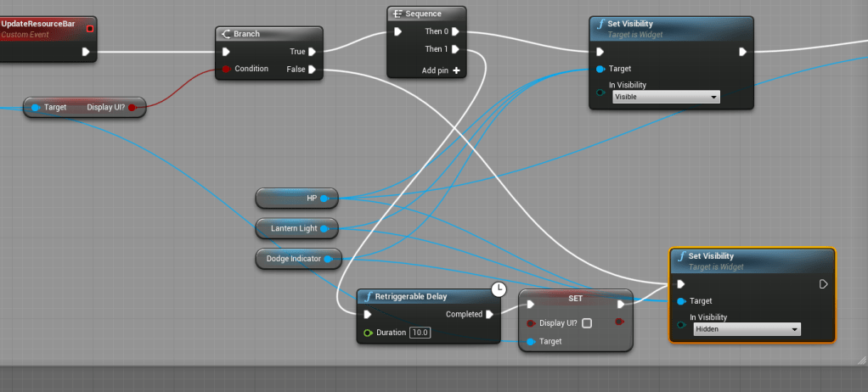Viewport: 868px width, 392px height.
Task: Toggle the Display UI? checkbox in SET node
Action: coord(587,323)
